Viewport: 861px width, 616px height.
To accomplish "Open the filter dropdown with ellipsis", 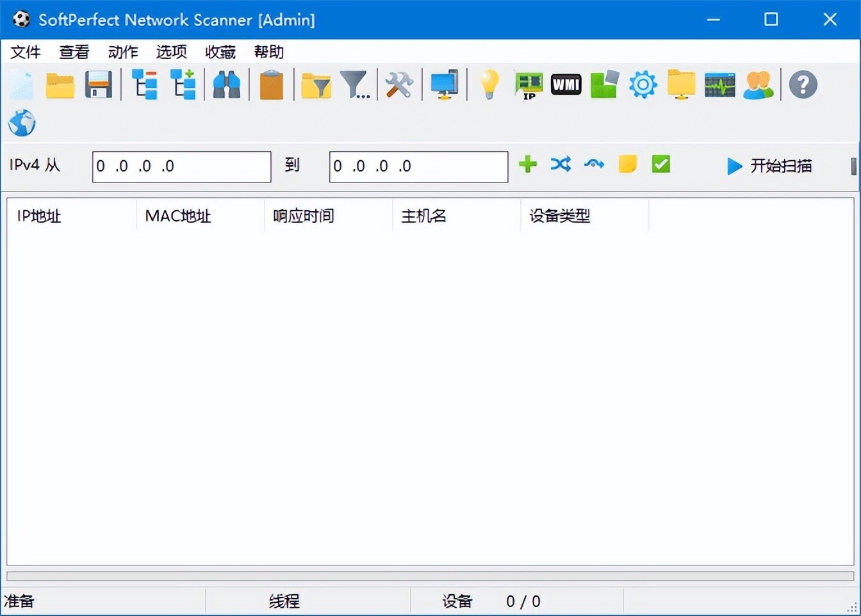I will [356, 84].
